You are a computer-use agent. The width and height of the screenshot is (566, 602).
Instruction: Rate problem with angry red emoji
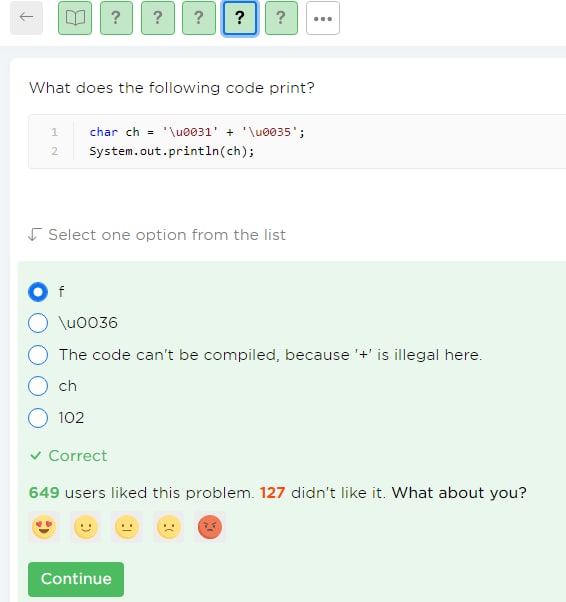coord(210,527)
